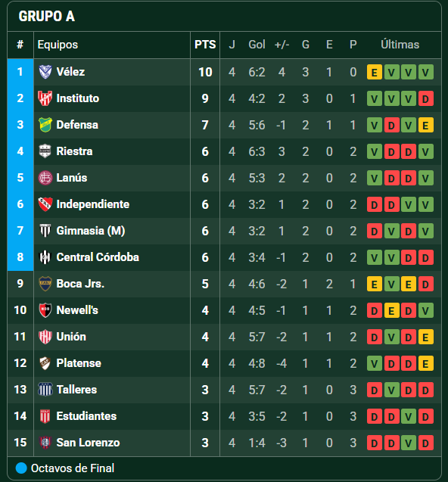
Task: Select the Talleres striped badge icon
Action: pos(45,390)
